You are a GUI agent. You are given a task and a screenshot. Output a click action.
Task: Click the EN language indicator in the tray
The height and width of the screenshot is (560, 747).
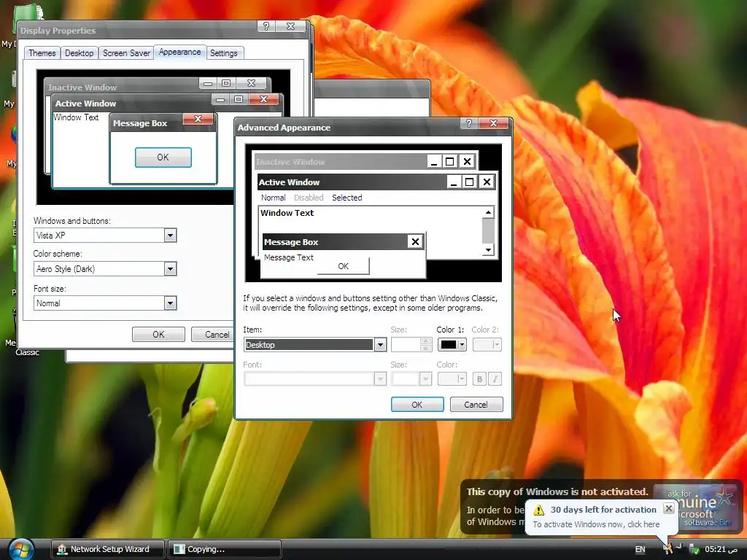click(x=640, y=550)
